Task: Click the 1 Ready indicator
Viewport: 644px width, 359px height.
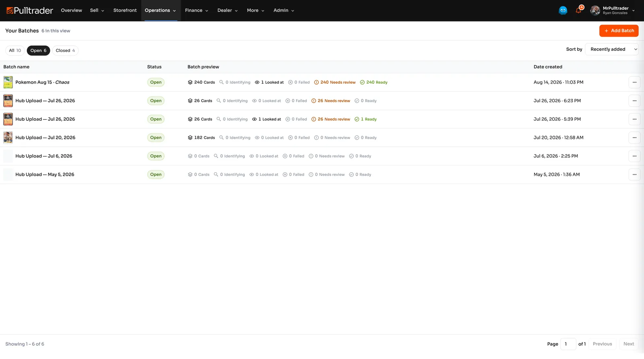Action: coord(365,119)
